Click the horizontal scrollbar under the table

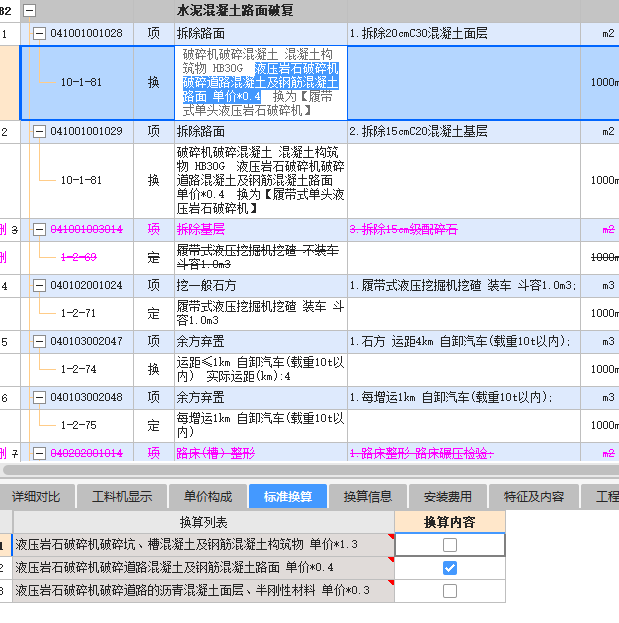[310, 470]
